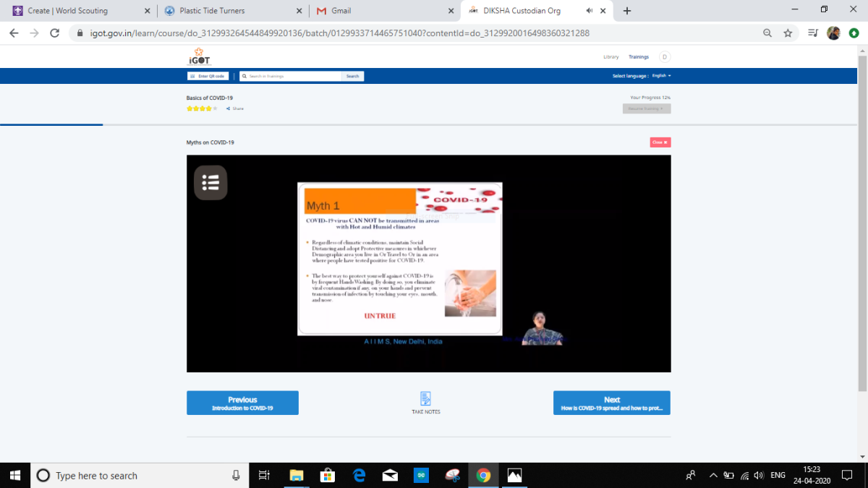This screenshot has height=488, width=868.
Task: Click the Windows Type here to search box
Action: click(139, 475)
